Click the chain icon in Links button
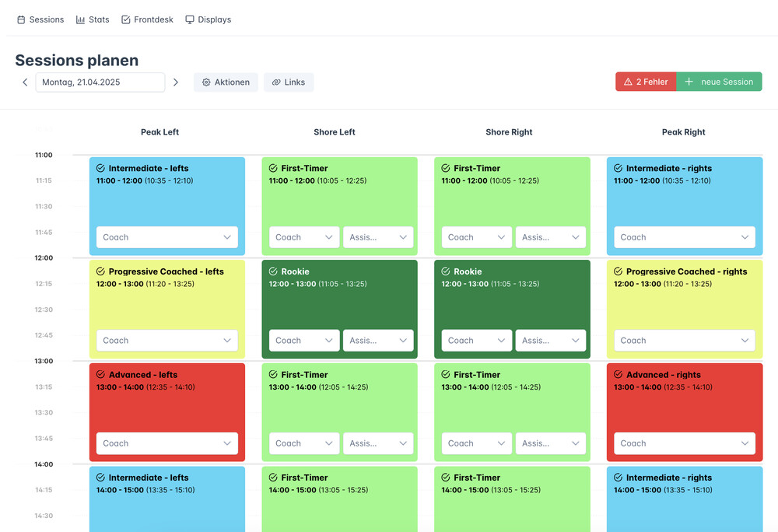The image size is (778, 532). tap(276, 82)
